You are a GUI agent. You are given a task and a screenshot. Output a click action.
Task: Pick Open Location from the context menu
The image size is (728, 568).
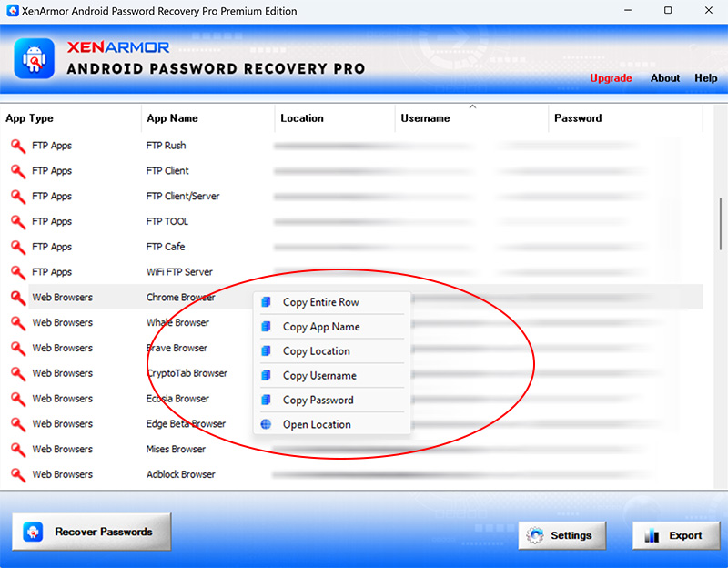(x=332, y=424)
